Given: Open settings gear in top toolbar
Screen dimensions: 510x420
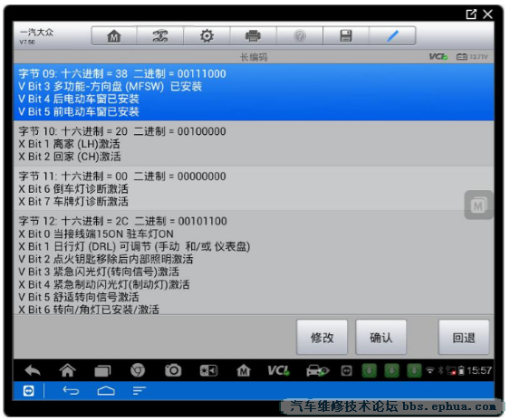Looking at the screenshot, I should 207,36.
